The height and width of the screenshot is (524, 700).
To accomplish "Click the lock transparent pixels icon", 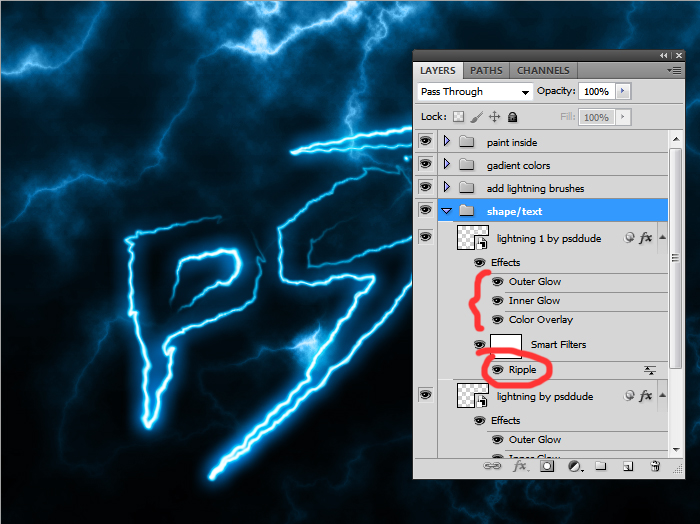I will (x=458, y=117).
